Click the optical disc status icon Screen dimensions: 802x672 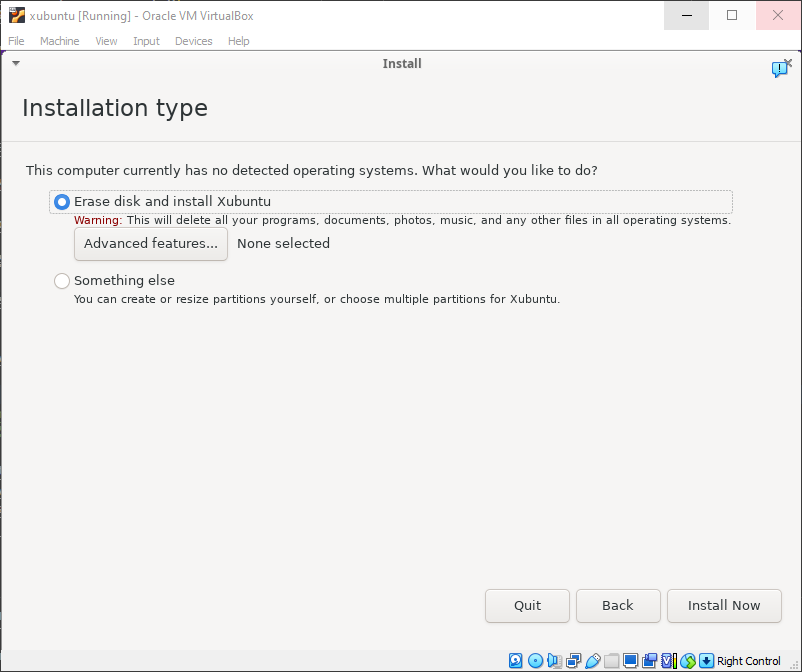[536, 661]
